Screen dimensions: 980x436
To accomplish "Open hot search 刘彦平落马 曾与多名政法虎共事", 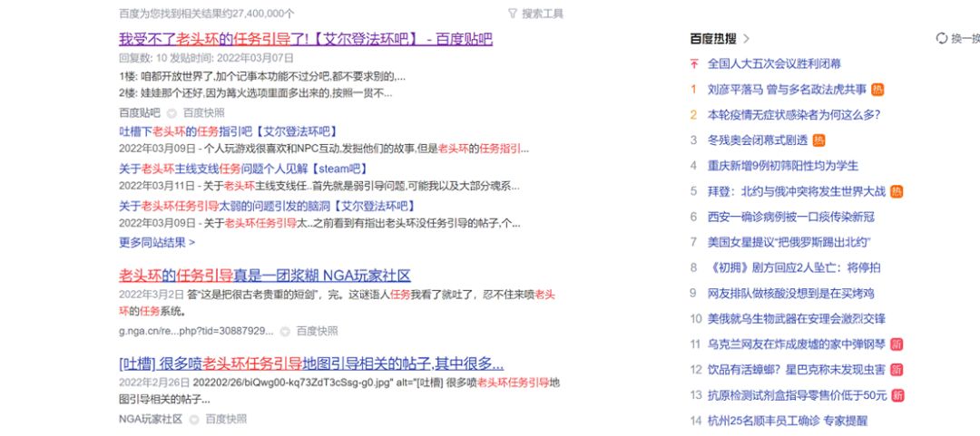I will pos(787,90).
